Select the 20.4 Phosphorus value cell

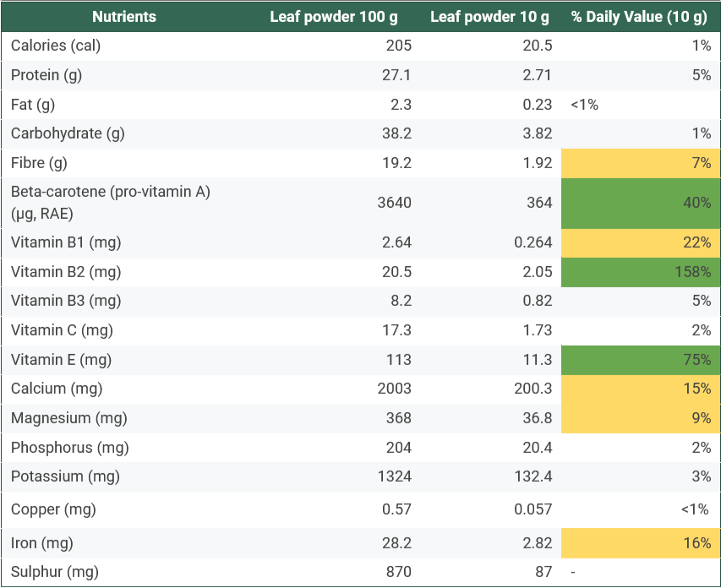537,448
